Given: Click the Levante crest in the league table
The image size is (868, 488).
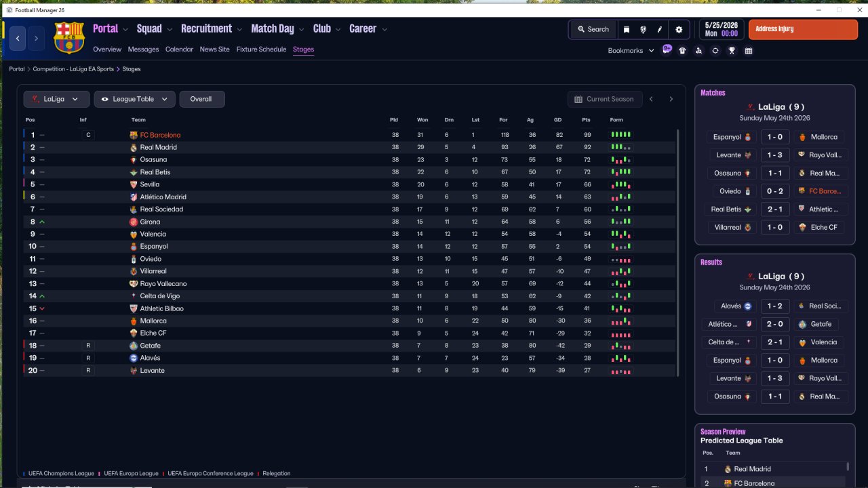Looking at the screenshot, I should click(134, 371).
